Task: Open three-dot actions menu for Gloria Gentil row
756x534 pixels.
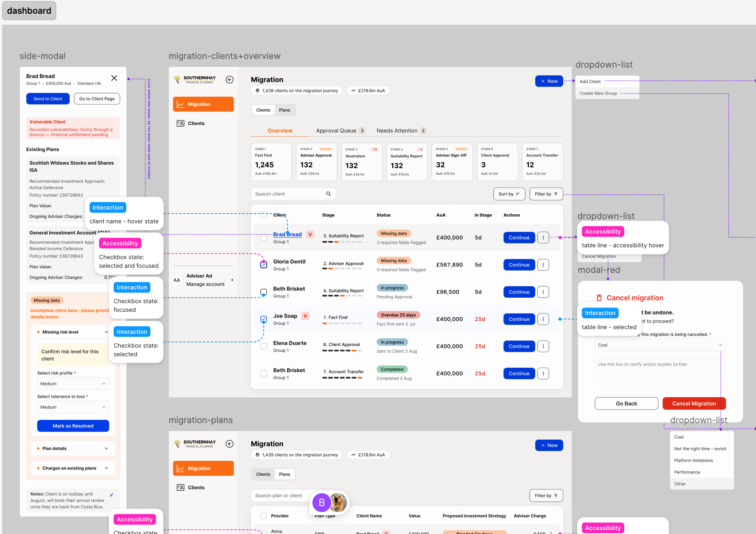Action: coord(543,265)
